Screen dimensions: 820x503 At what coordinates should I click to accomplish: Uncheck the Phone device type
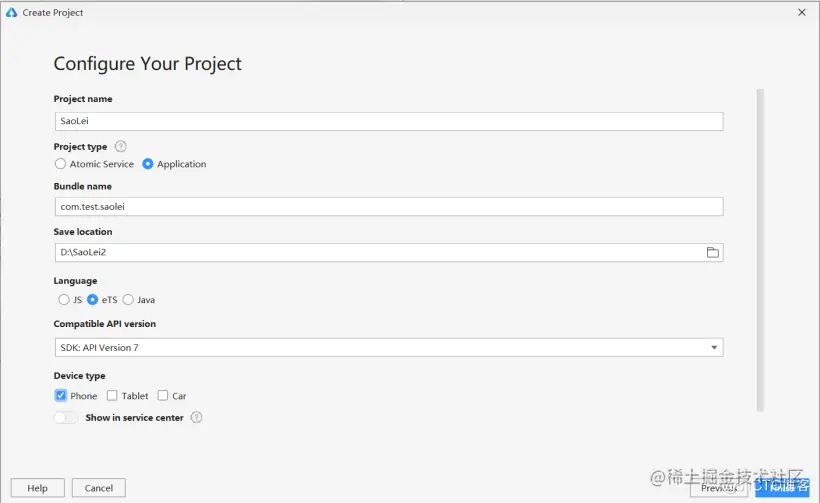[61, 396]
